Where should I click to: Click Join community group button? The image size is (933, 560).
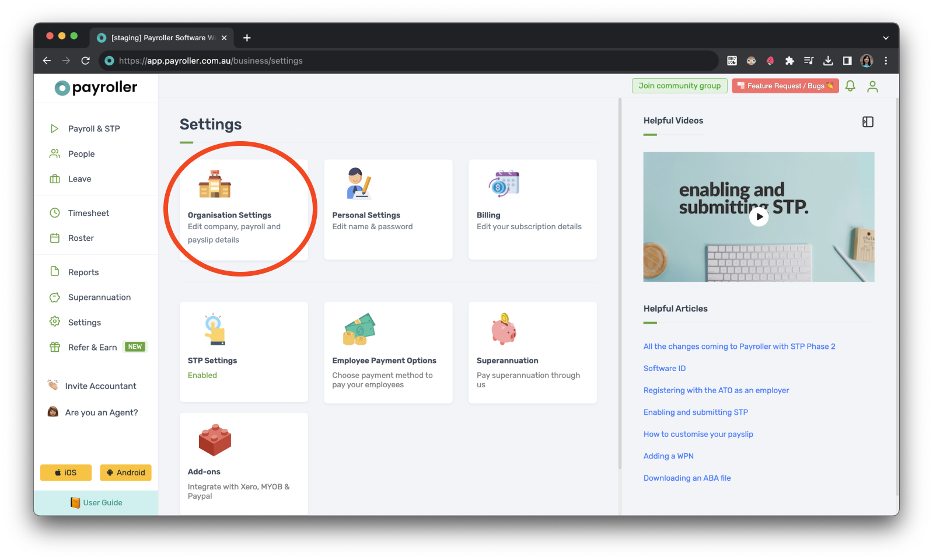click(680, 86)
